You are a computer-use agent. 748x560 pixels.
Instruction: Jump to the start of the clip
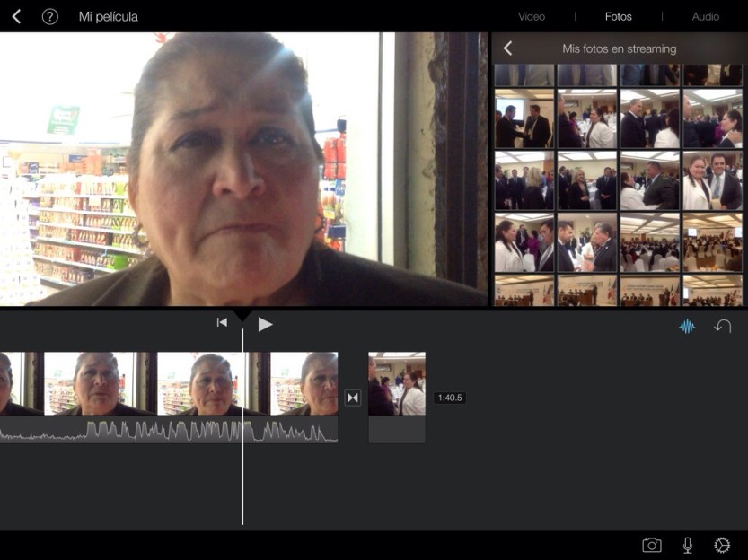tap(222, 323)
